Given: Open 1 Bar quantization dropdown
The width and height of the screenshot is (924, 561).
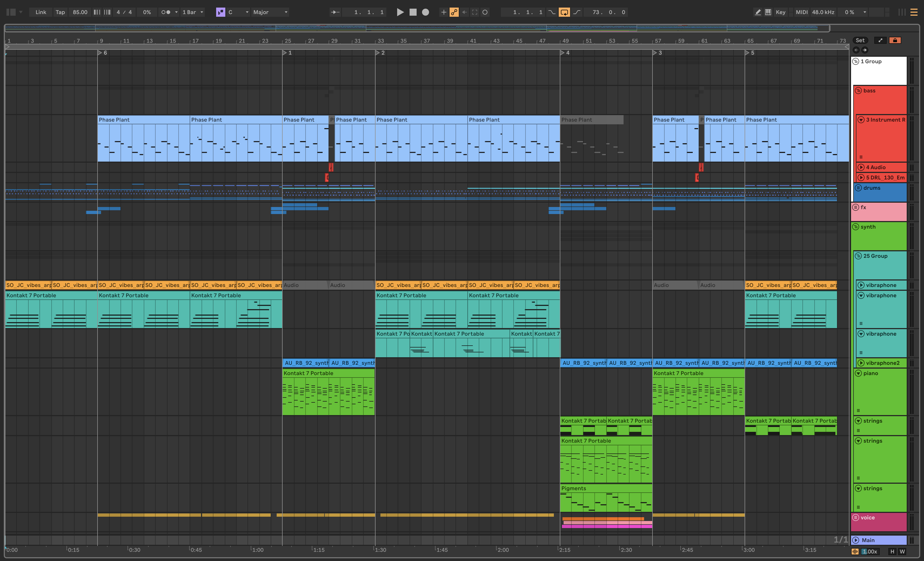Looking at the screenshot, I should (193, 12).
